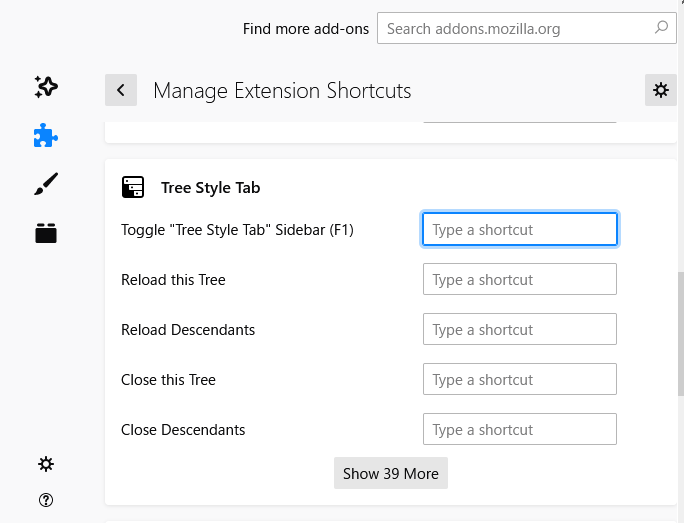Click the Tree Style Tab extension icon
The image size is (684, 523).
[x=133, y=187]
